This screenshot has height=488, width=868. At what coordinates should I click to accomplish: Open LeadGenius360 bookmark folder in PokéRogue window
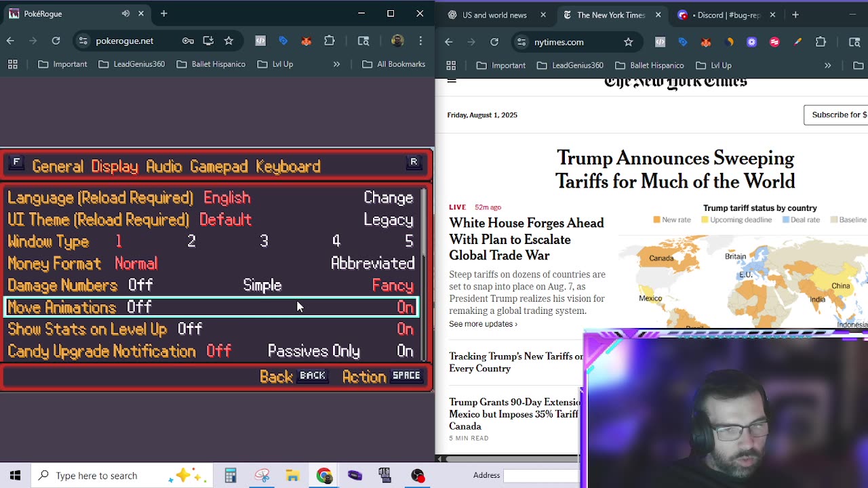[132, 64]
